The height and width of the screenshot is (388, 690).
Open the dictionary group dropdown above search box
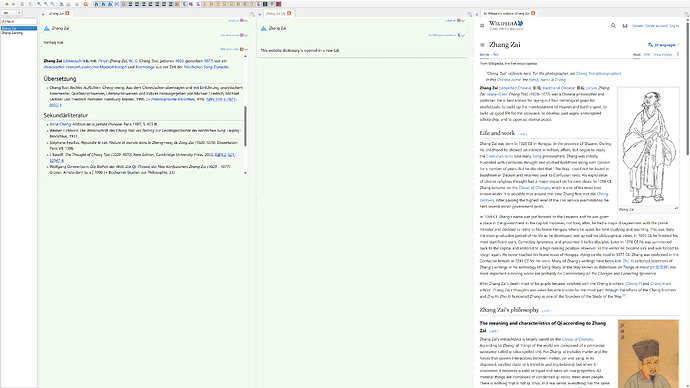(x=11, y=13)
